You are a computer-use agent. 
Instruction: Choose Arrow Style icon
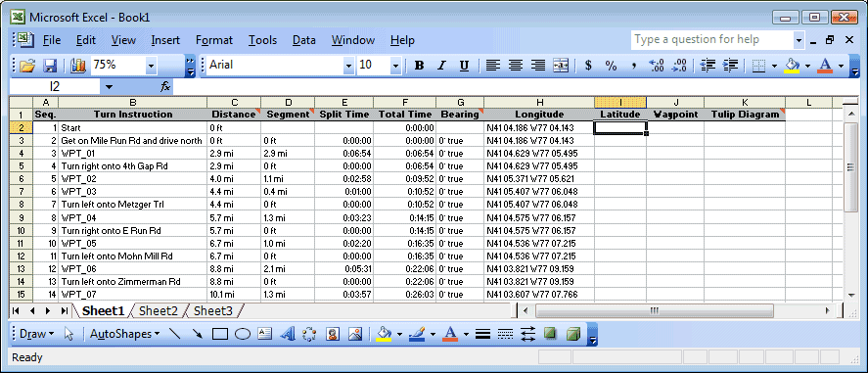pos(528,334)
